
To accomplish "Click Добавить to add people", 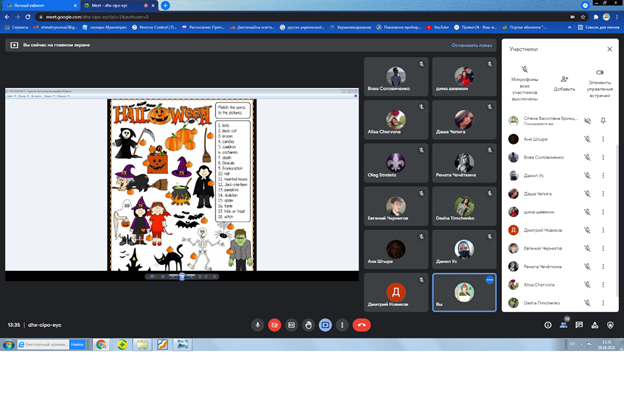I will (564, 84).
